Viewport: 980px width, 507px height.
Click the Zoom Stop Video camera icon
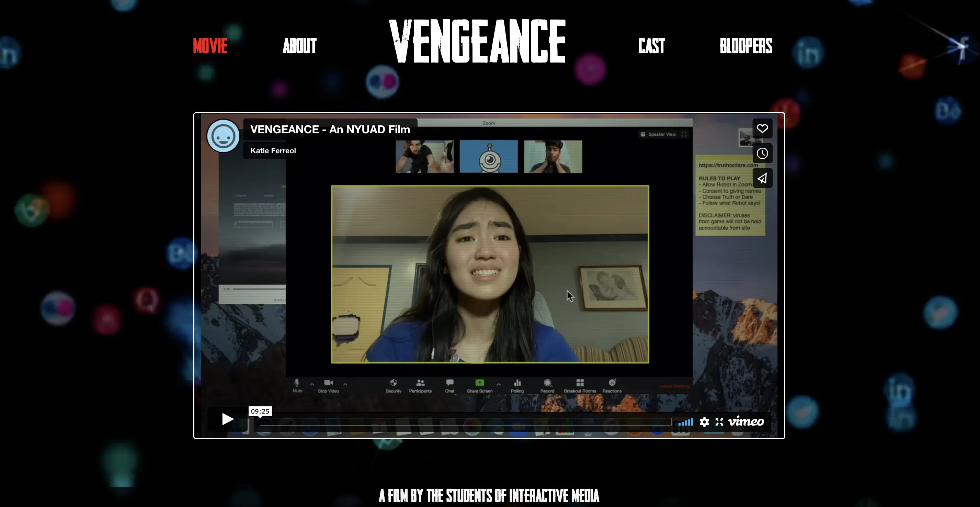[328, 383]
